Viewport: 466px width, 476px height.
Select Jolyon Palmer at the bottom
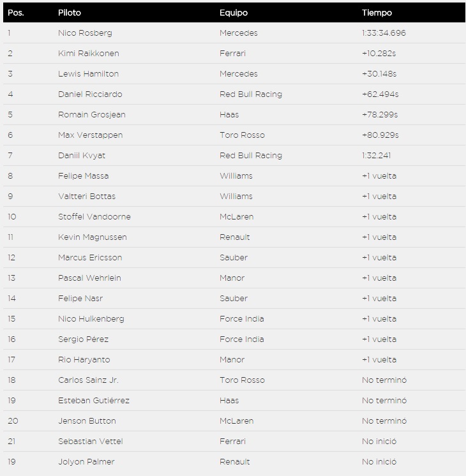(x=86, y=462)
